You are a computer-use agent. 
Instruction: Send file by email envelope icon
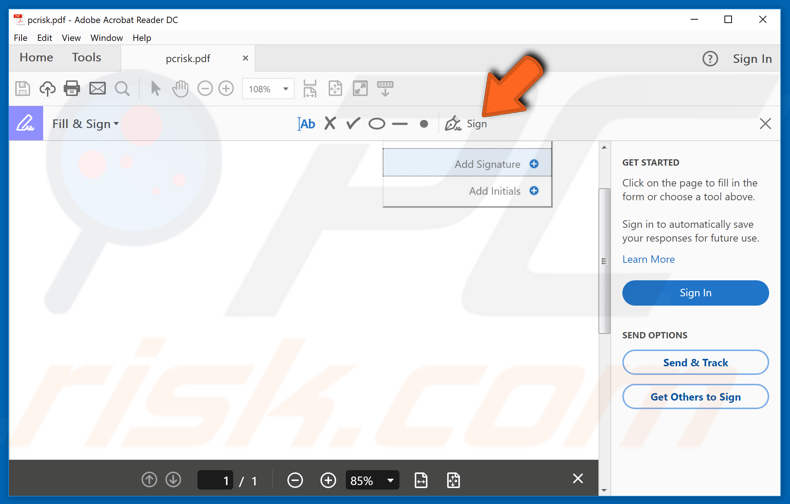click(97, 89)
